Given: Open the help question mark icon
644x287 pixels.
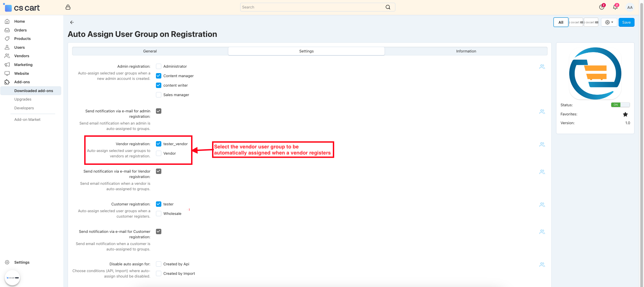Looking at the screenshot, I should pos(601,7).
